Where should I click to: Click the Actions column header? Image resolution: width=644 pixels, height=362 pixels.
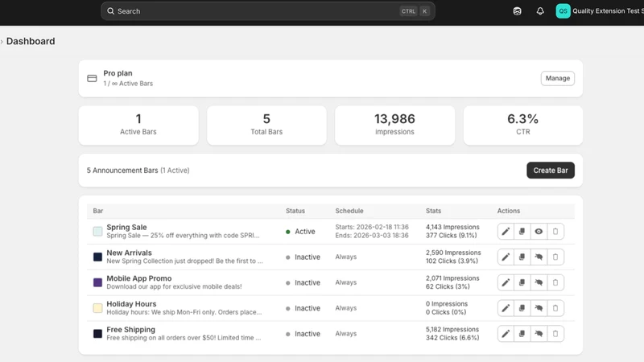pyautogui.click(x=509, y=211)
